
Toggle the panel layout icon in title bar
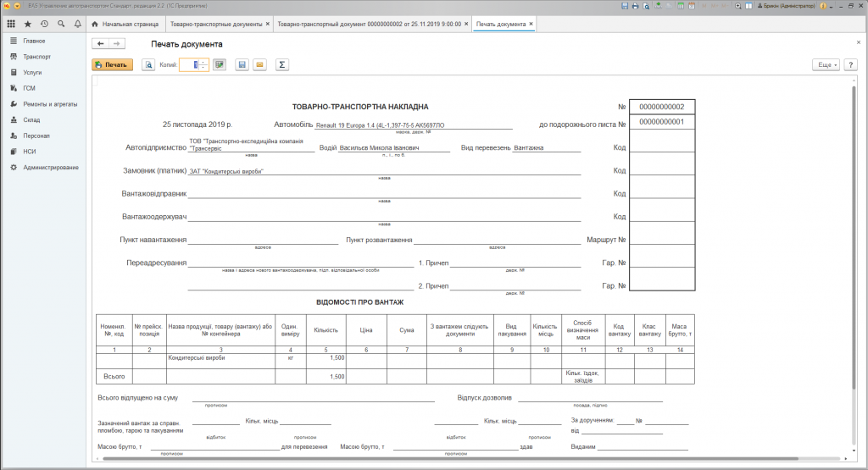tap(749, 6)
